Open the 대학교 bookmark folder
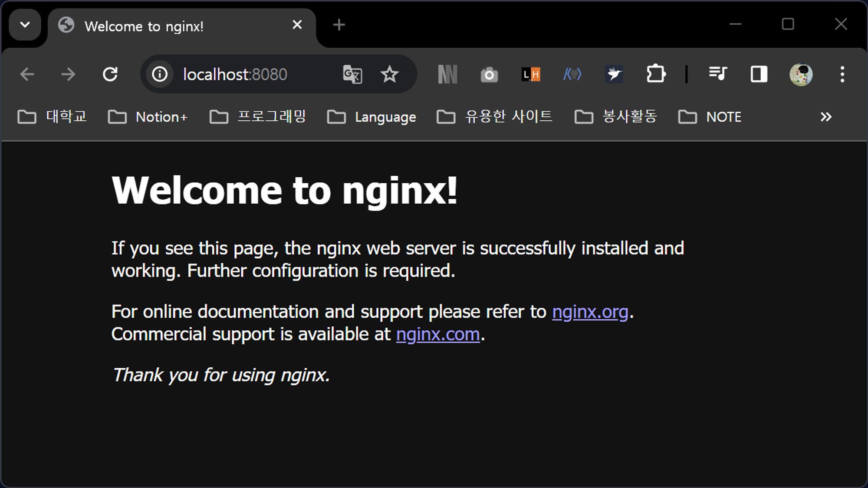 (x=52, y=117)
